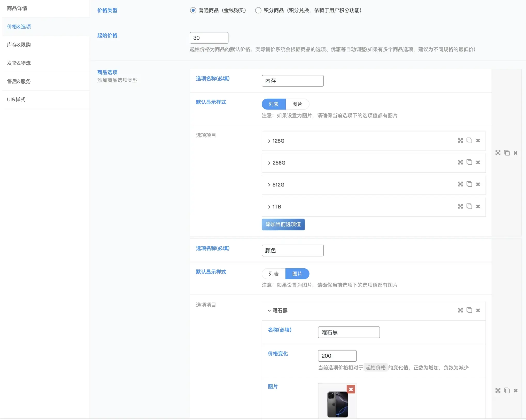Screen dimensions: 526x420
Task: Switch 内存 display style to 图片
Action: coord(297,104)
